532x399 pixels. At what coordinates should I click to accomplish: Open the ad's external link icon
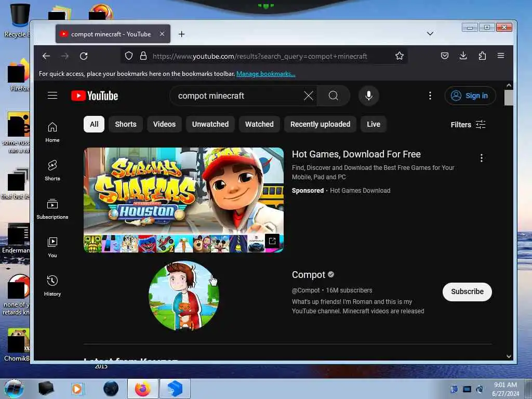click(x=272, y=241)
